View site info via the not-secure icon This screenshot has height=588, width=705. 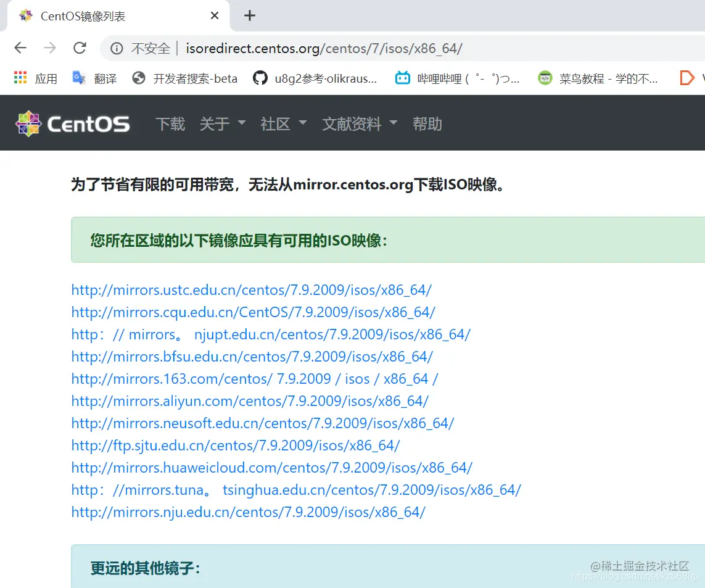[x=117, y=48]
